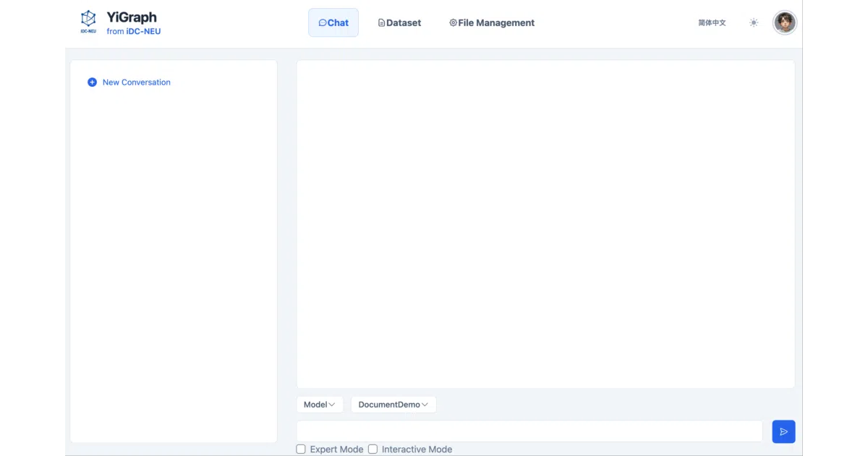Start a chat with the plus icon
Viewport: 868px width, 456px height.
click(92, 83)
